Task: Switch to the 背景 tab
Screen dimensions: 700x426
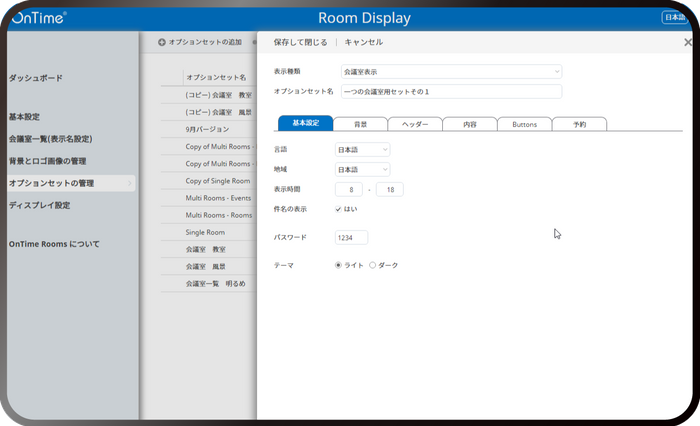Action: [x=360, y=124]
